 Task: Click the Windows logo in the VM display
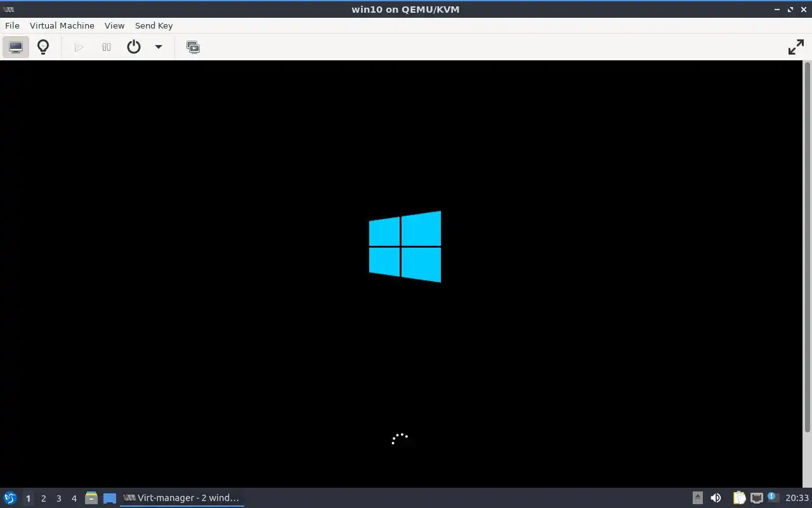click(x=405, y=246)
